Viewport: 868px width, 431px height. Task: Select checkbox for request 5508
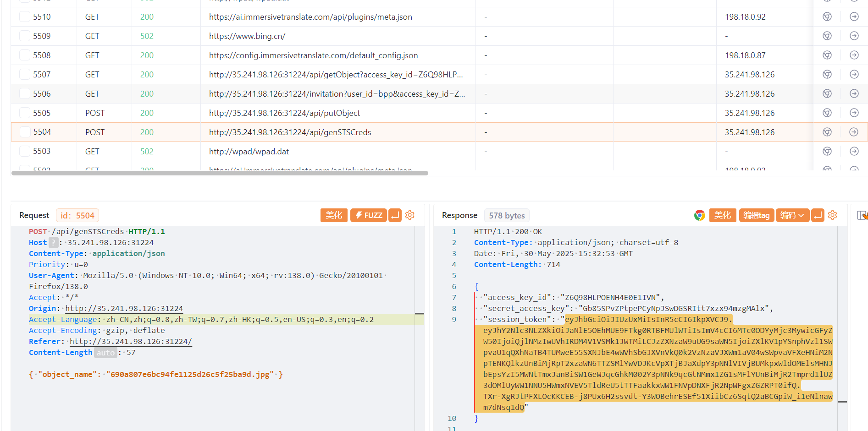point(25,55)
